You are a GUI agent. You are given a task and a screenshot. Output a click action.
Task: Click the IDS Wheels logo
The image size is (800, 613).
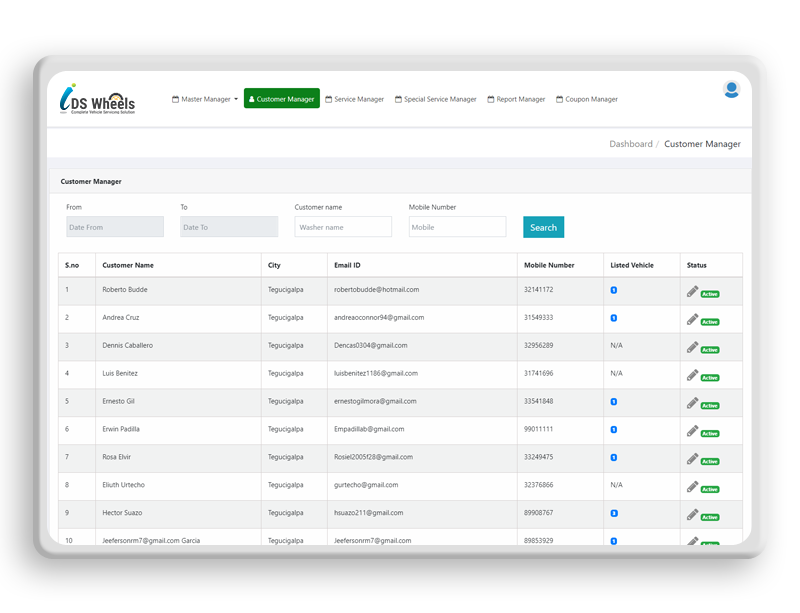pyautogui.click(x=97, y=100)
